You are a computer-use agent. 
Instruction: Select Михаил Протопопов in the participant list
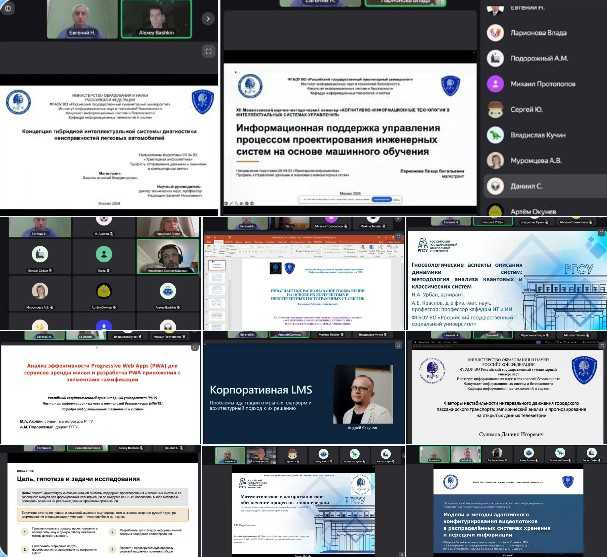click(x=545, y=84)
